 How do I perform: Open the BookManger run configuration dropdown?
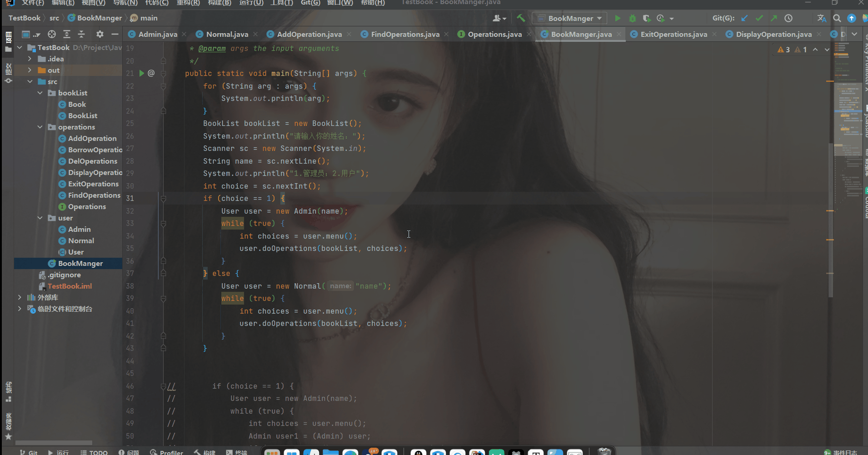tap(570, 18)
